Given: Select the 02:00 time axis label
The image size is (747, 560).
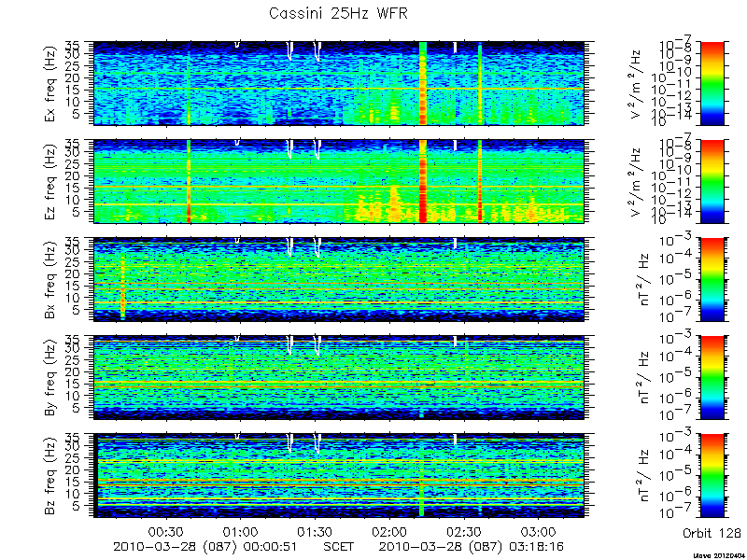Looking at the screenshot, I should [389, 532].
